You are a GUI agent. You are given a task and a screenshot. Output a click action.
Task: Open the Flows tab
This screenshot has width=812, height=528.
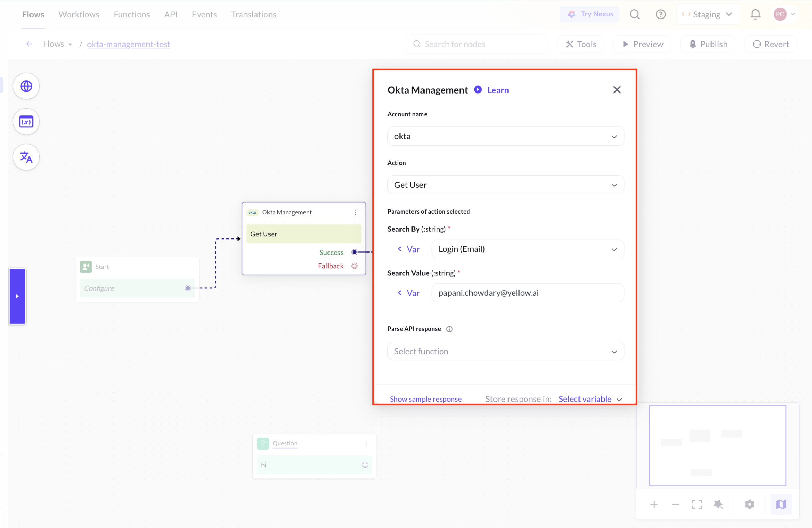click(33, 14)
